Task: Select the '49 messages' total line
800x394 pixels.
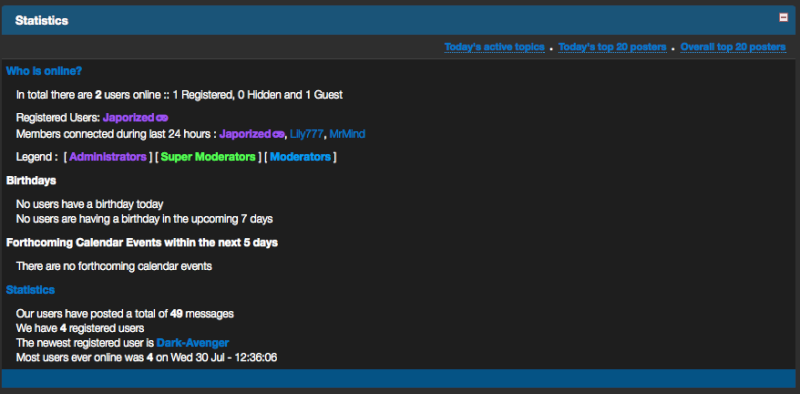Action: (x=125, y=313)
